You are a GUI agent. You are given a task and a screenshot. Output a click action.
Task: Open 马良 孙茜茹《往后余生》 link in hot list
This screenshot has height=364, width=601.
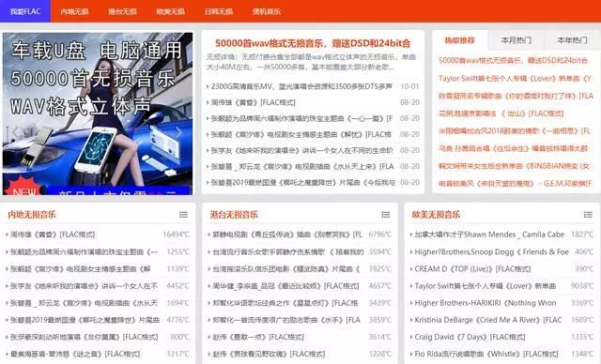click(514, 148)
